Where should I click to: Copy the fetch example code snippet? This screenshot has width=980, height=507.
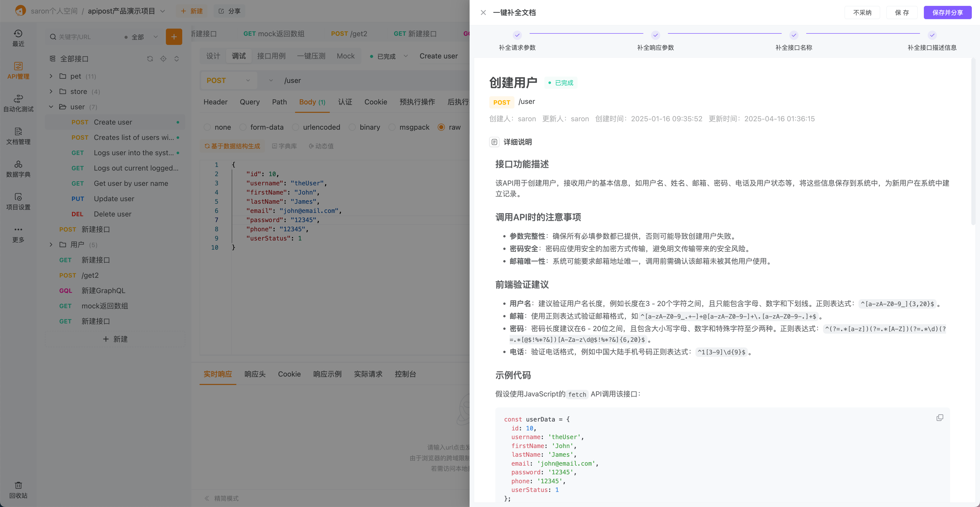point(940,417)
